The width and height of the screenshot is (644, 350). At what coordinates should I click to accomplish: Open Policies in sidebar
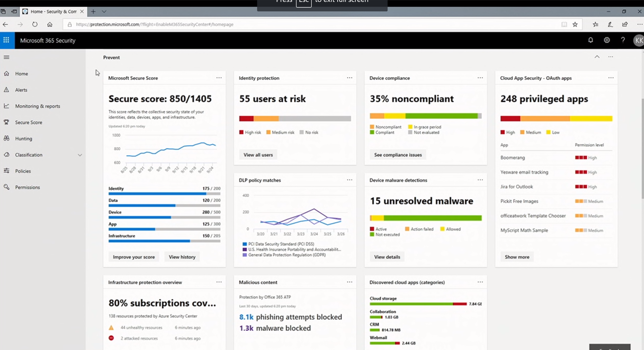coord(23,171)
